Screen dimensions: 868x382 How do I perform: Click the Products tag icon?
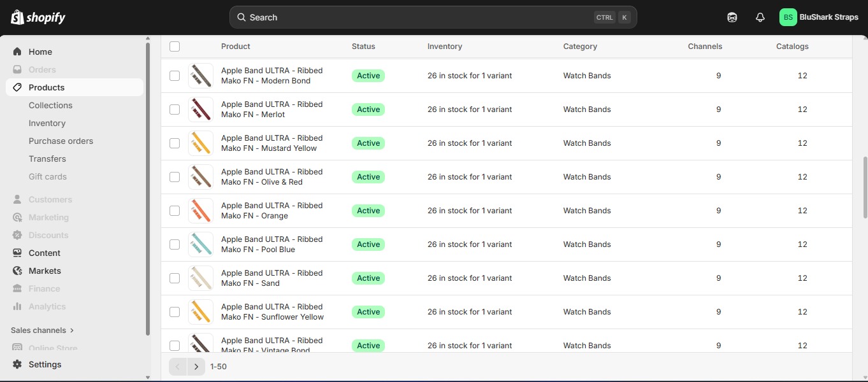[x=17, y=87]
